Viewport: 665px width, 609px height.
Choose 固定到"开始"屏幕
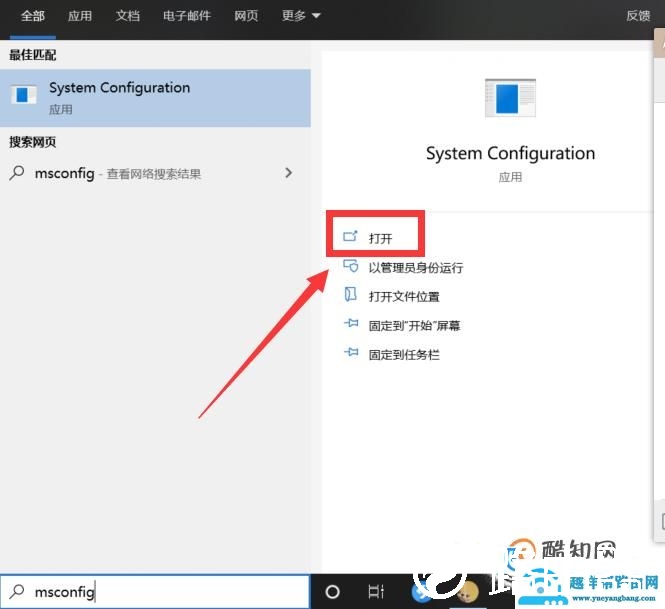coord(414,326)
